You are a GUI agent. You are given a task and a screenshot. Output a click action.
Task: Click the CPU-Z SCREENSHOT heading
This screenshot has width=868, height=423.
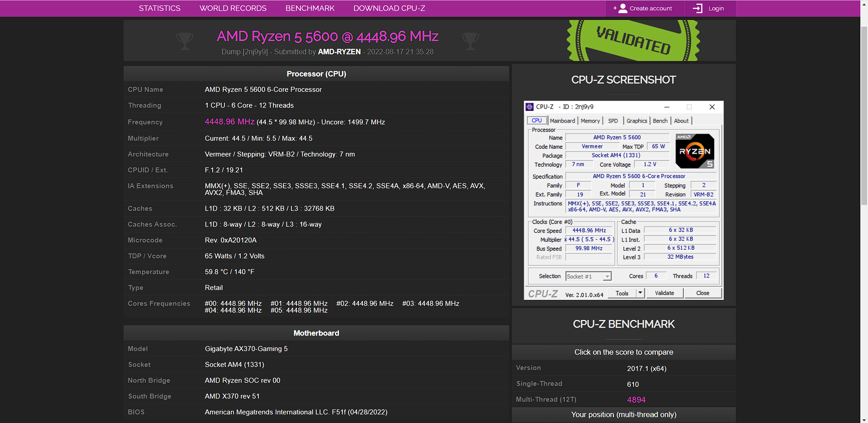624,80
